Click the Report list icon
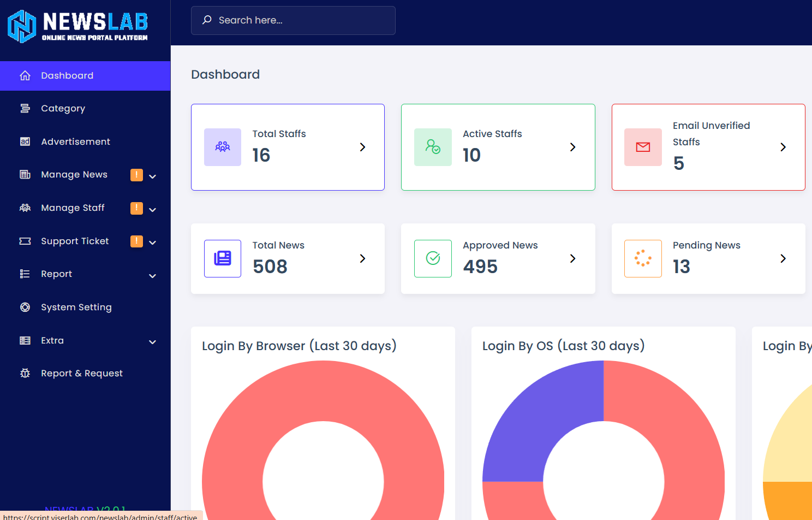Screen dimensions: 812x520 point(25,274)
